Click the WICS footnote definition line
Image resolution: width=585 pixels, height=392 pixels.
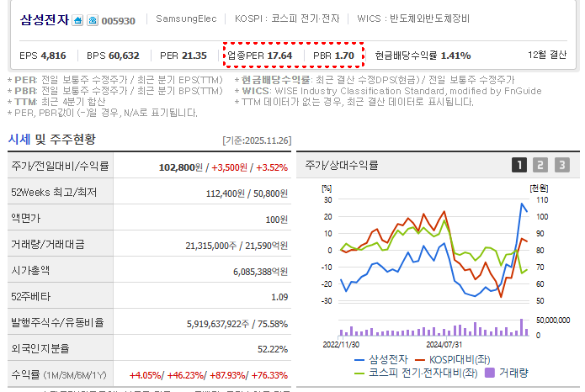pos(388,91)
